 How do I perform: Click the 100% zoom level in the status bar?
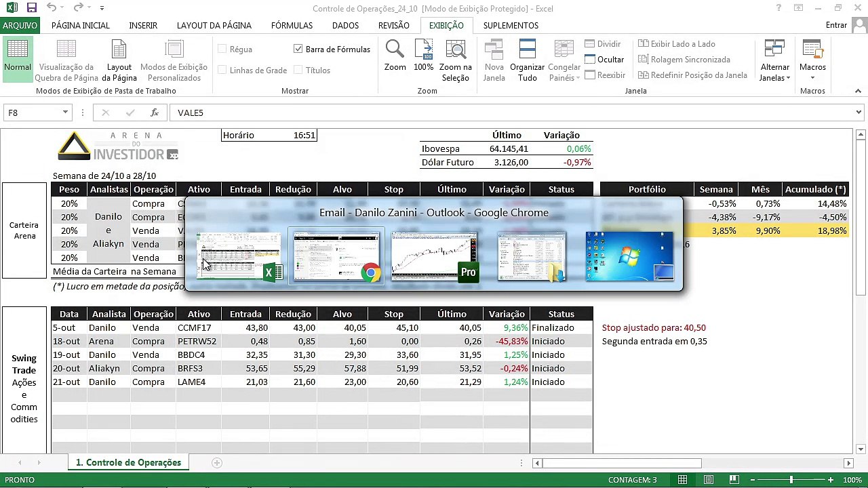tap(852, 480)
